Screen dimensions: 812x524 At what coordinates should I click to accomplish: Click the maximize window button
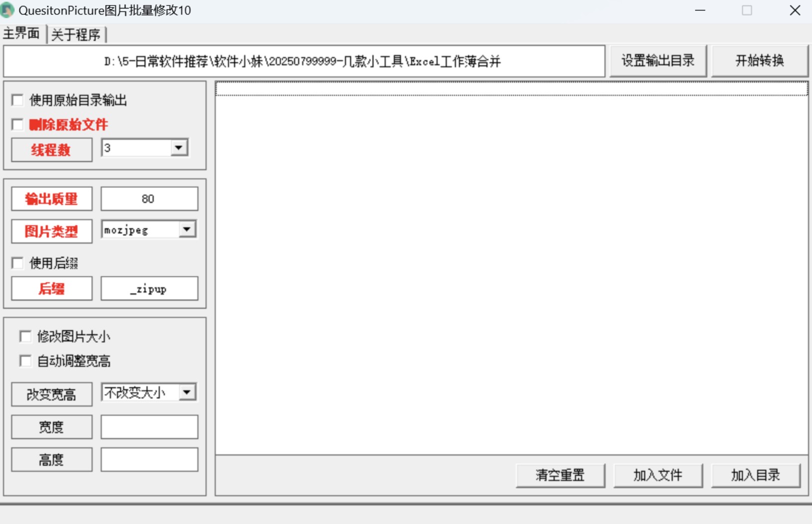tap(747, 10)
